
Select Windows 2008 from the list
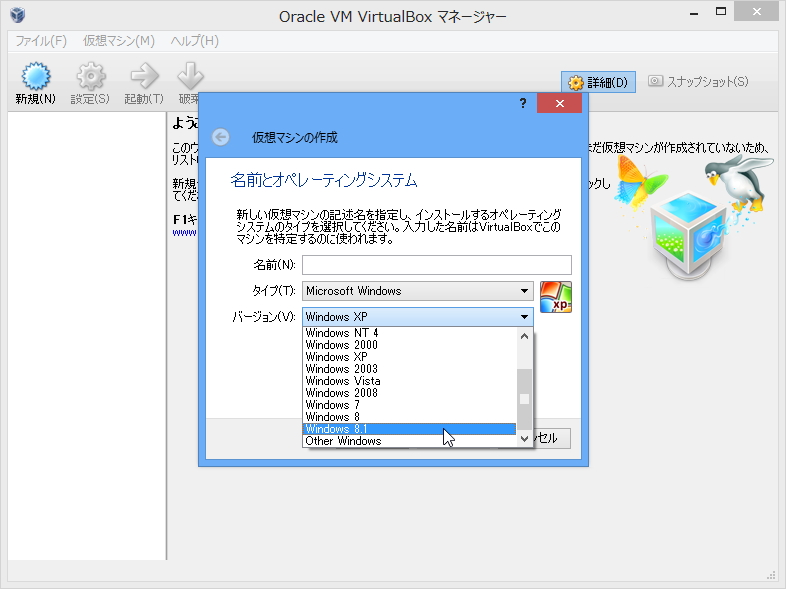410,393
